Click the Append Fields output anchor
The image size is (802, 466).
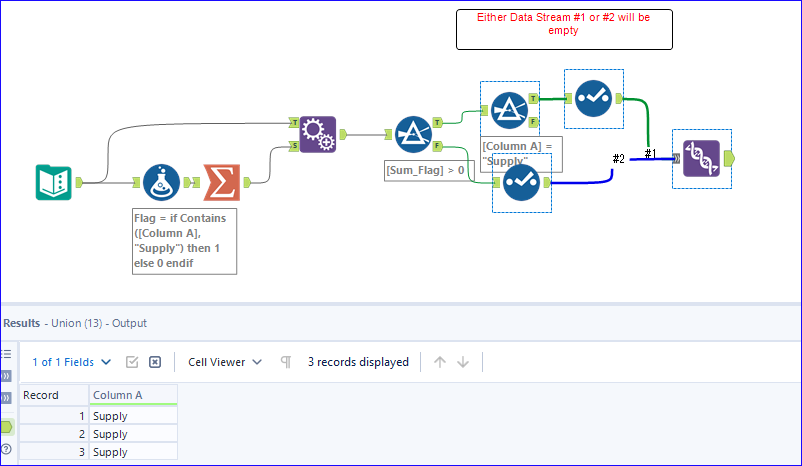(343, 135)
